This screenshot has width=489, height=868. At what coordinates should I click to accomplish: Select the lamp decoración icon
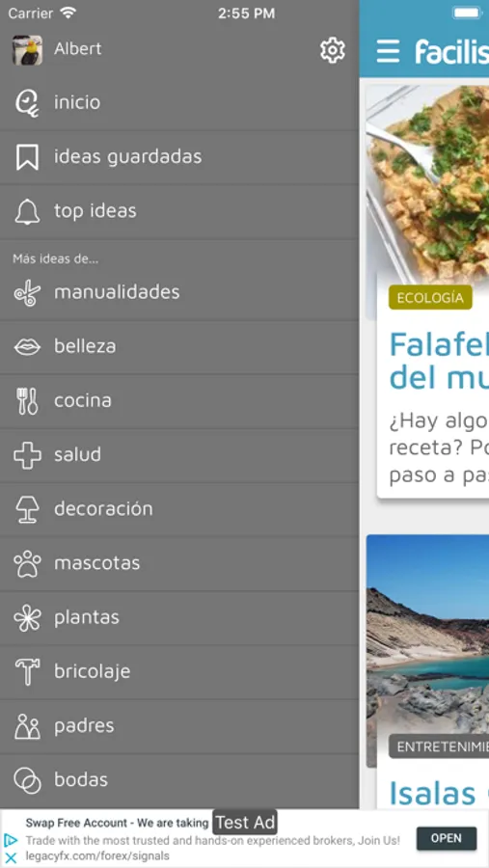27,509
